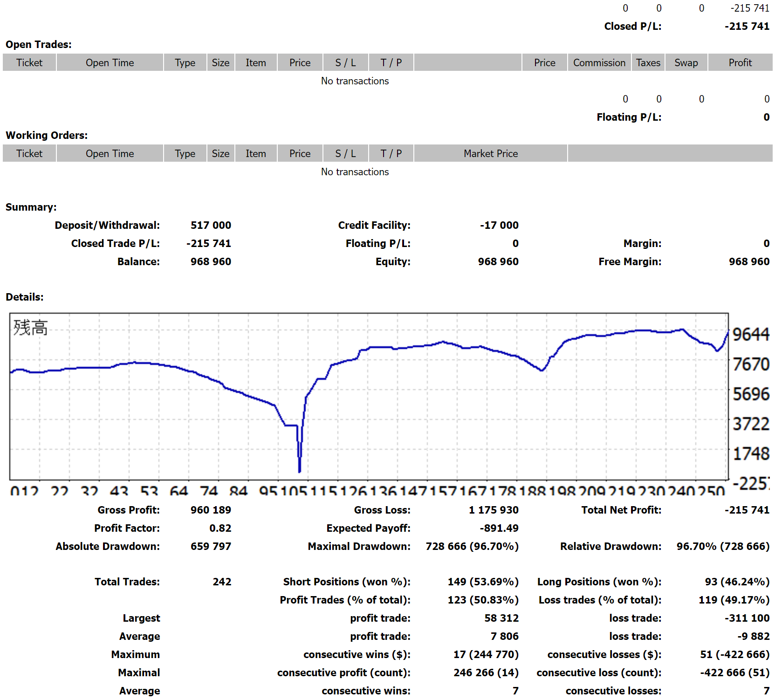775x700 pixels.
Task: Click Working Orders Ticket column header
Action: pos(29,153)
